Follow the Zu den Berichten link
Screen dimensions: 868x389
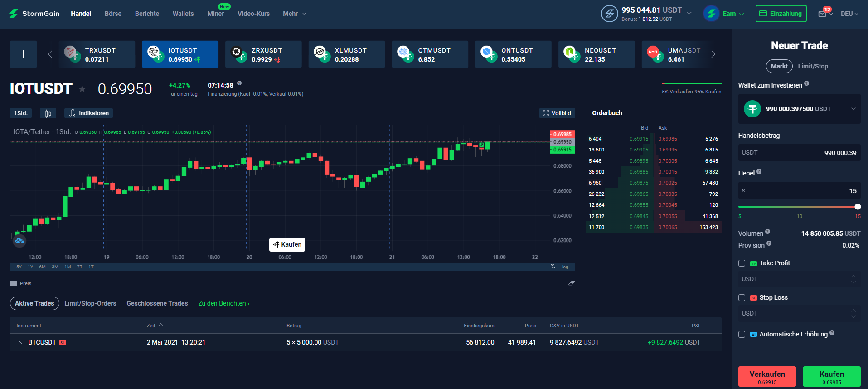click(x=223, y=303)
